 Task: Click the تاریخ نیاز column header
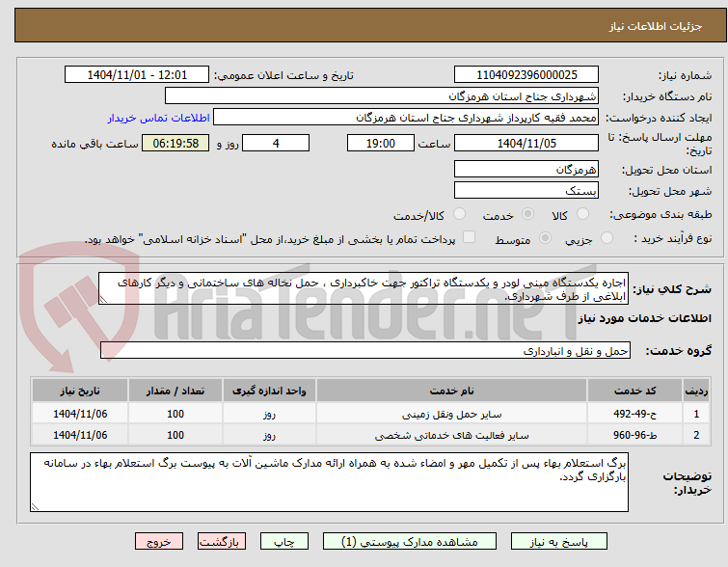point(80,391)
